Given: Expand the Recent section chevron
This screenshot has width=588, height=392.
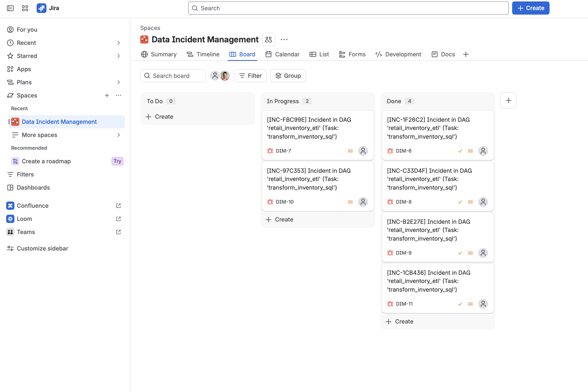Looking at the screenshot, I should (118, 43).
